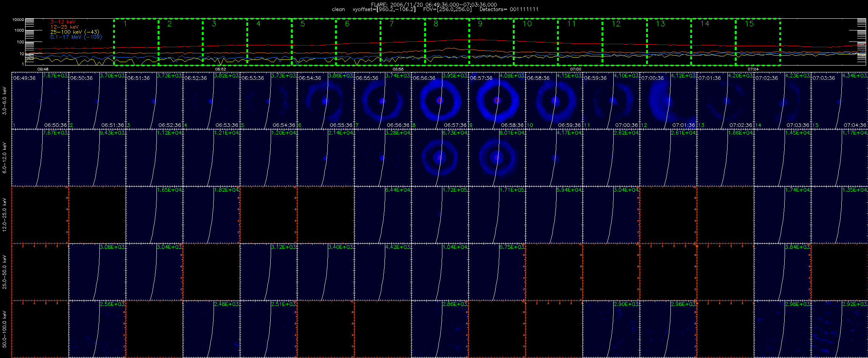868x358 pixels.
Task: Click the yellow '25-100 keV (-43)' legend entry
Action: (x=75, y=32)
